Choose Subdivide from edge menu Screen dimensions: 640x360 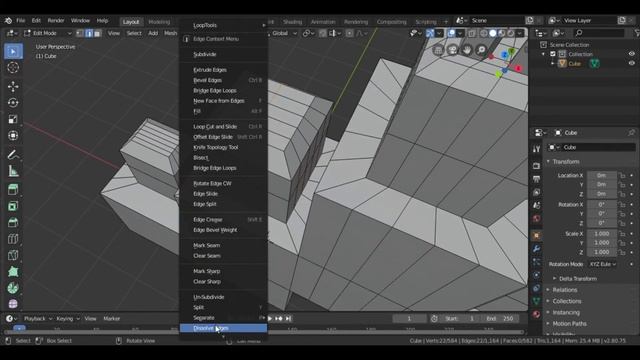coord(223,54)
